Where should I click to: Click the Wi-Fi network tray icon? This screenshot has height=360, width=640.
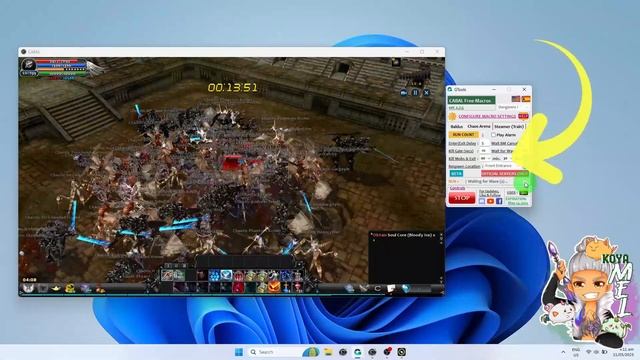click(x=589, y=352)
